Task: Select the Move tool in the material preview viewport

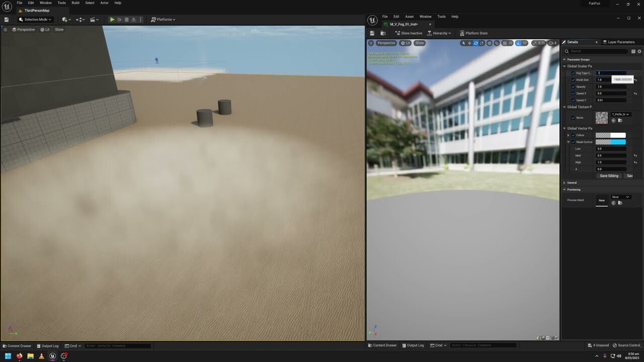Action: [x=469, y=43]
